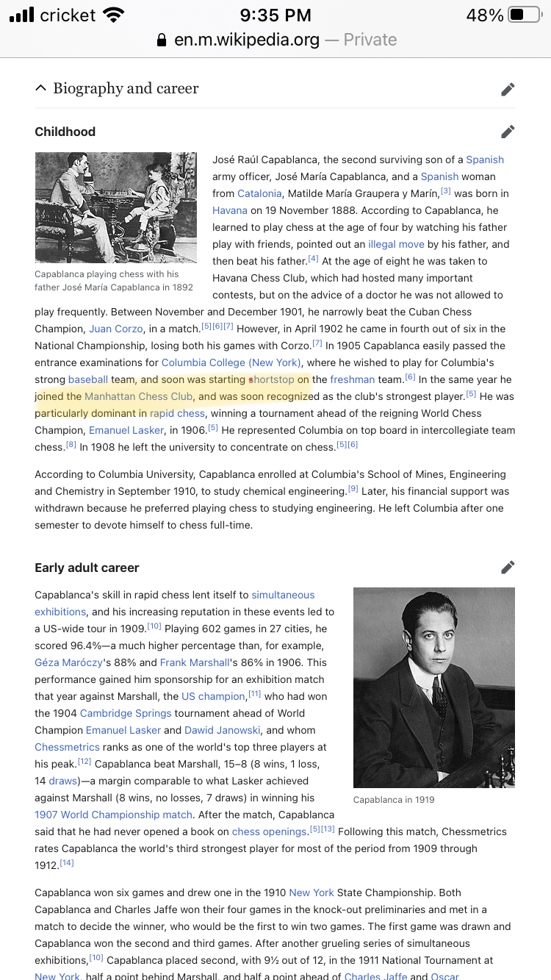Screen dimensions: 551x980
Task: Tap the Childhood subsection heading
Action: (x=65, y=132)
